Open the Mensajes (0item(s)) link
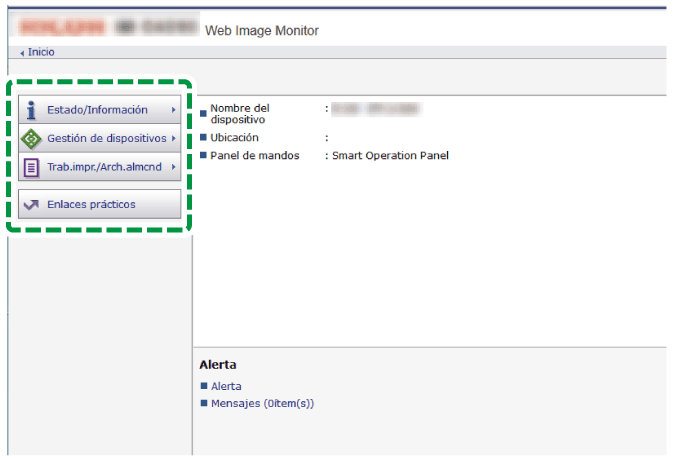Viewport: 675px width, 460px height. point(262,404)
